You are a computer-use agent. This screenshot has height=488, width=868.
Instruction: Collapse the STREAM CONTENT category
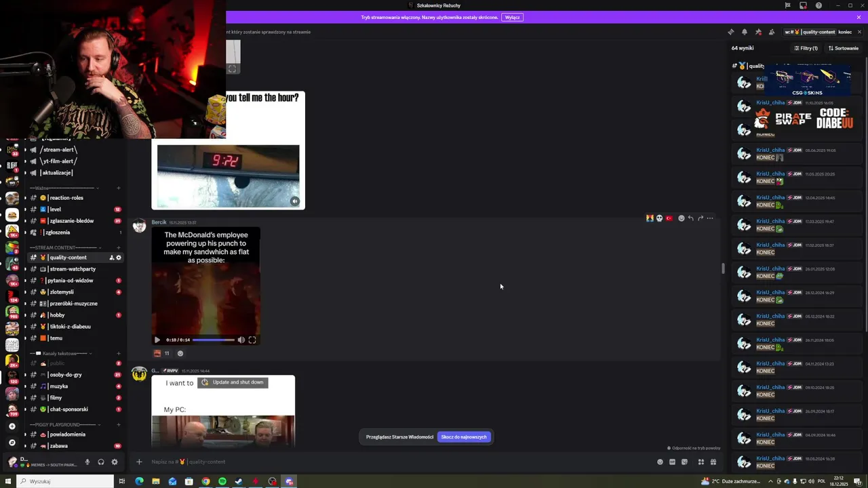point(66,247)
